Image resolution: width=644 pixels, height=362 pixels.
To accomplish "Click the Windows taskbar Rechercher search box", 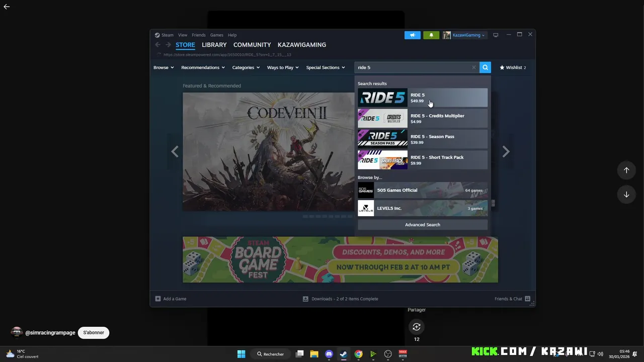I will click(x=271, y=354).
